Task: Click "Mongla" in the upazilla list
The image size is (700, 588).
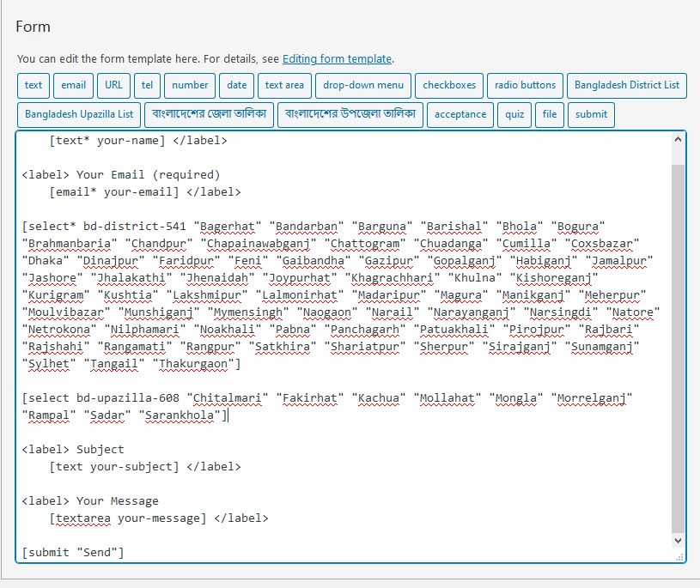Action: pos(515,398)
